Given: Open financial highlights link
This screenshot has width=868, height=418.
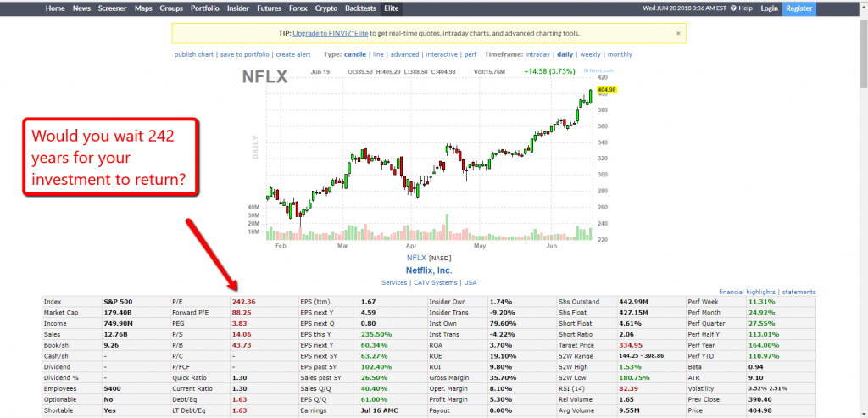Looking at the screenshot, I should [x=747, y=292].
